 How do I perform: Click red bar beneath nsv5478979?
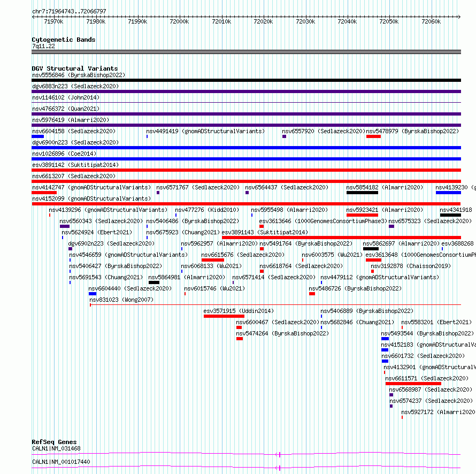coord(373,136)
